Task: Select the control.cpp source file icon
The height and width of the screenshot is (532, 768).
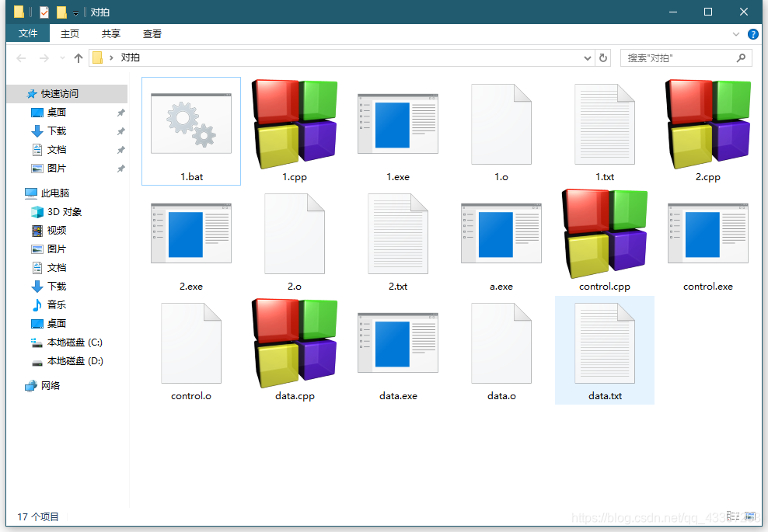Action: [x=605, y=234]
